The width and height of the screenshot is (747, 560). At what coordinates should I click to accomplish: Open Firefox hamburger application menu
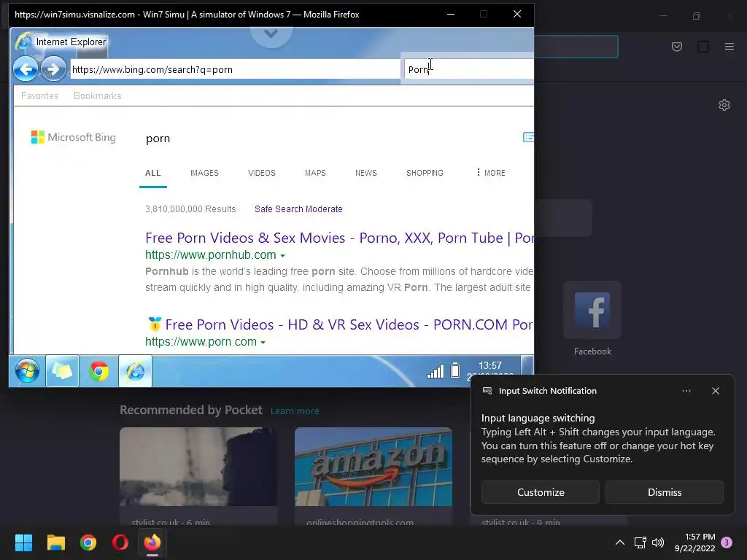(x=729, y=47)
